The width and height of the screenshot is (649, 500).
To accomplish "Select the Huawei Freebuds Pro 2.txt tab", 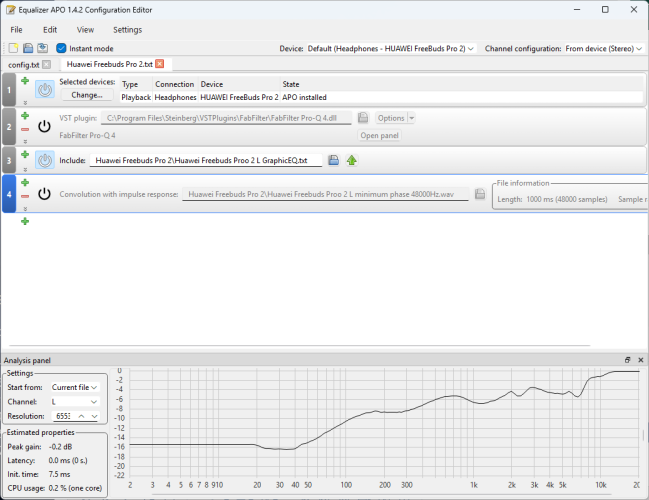I will click(110, 64).
